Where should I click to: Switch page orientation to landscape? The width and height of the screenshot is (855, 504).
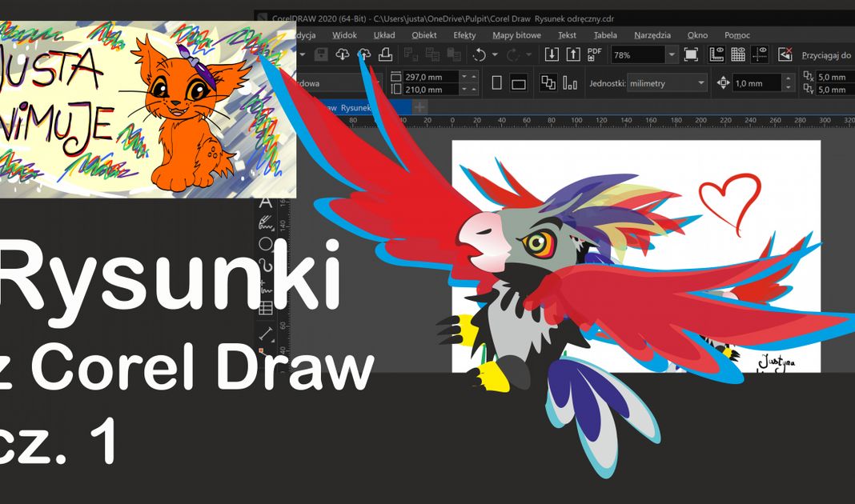click(518, 83)
